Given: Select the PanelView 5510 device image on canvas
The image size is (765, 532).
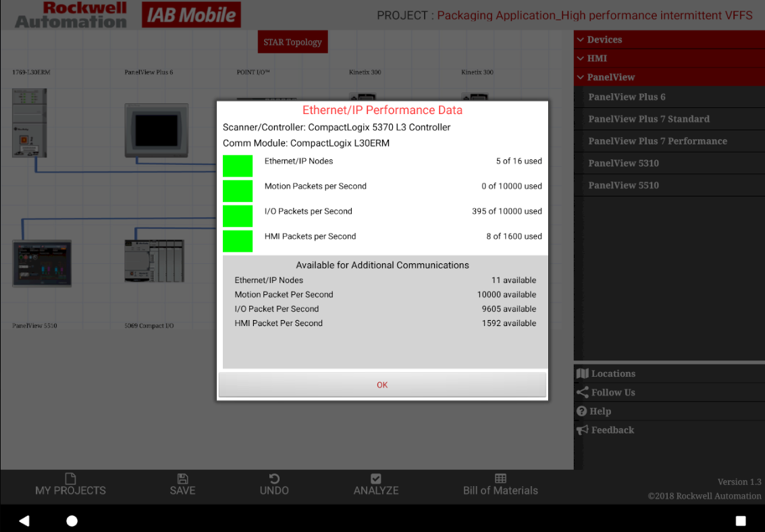Looking at the screenshot, I should 42,263.
